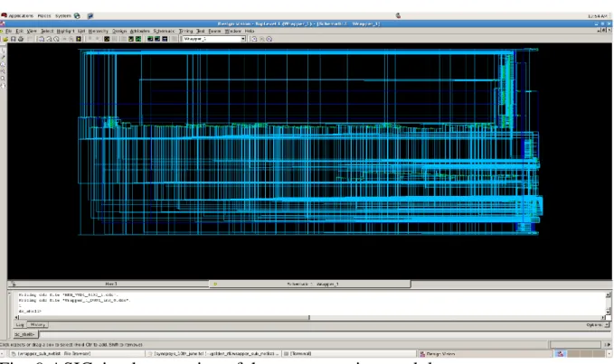Open the System menu in the top panel
Image resolution: width=614 pixels, height=364 pixels.
[62, 16]
